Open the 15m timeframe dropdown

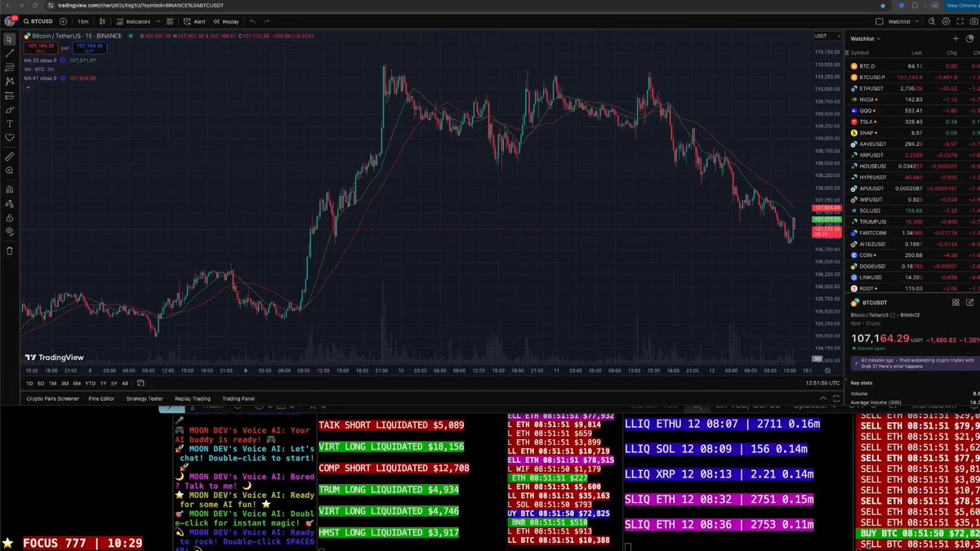[83, 22]
